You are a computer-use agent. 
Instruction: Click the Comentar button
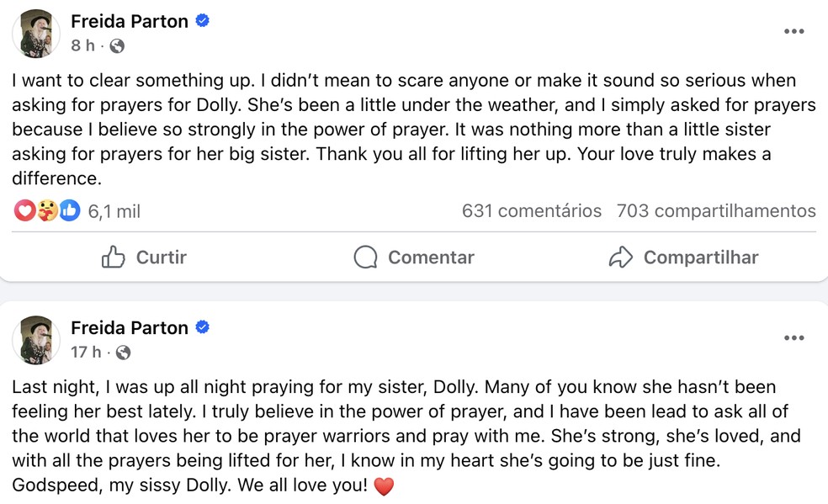pos(414,257)
